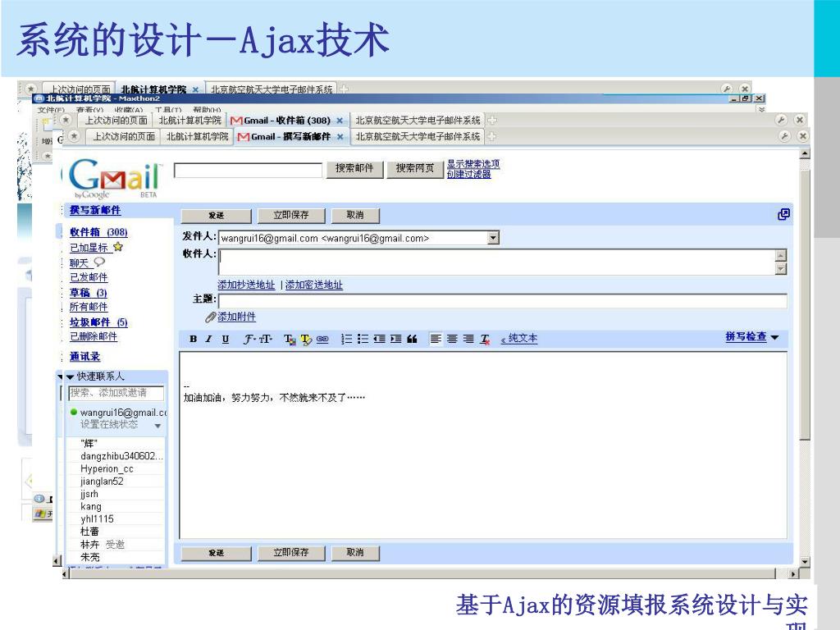Open the 所有邮件 all mail folder
Image resolution: width=840 pixels, height=630 pixels.
tap(89, 307)
